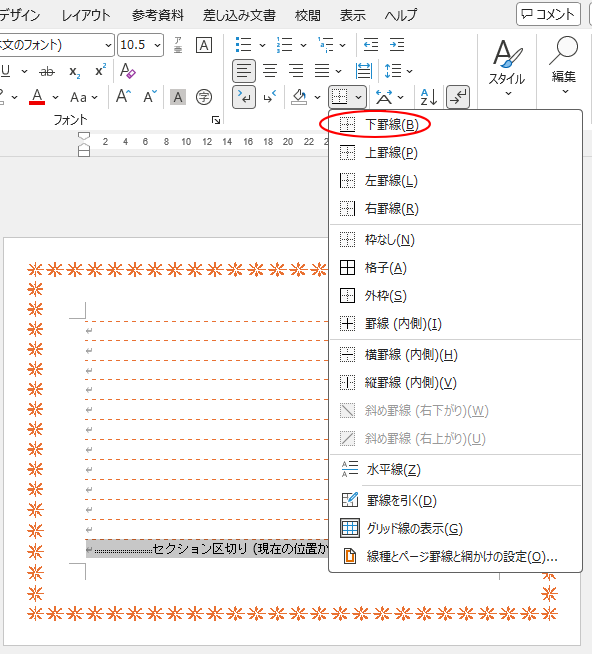Click the distributed alignment icon
The height and width of the screenshot is (654, 592).
point(363,71)
